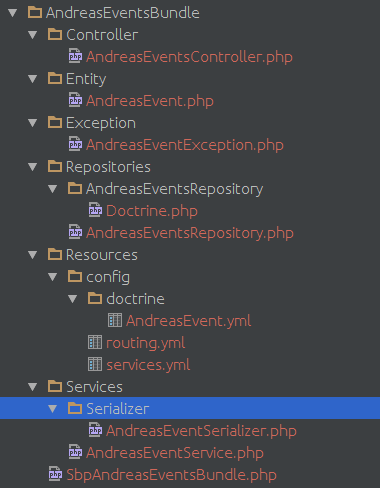Image resolution: width=380 pixels, height=488 pixels.
Task: Click the PHP icon beside Doctrine.php
Action: 95,210
